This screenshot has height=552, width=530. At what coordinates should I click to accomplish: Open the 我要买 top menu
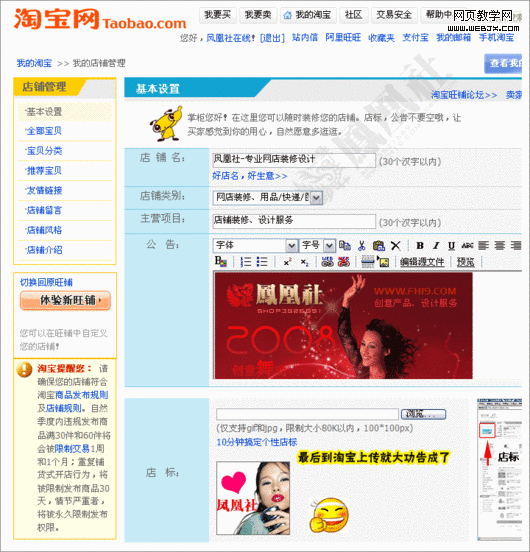217,15
